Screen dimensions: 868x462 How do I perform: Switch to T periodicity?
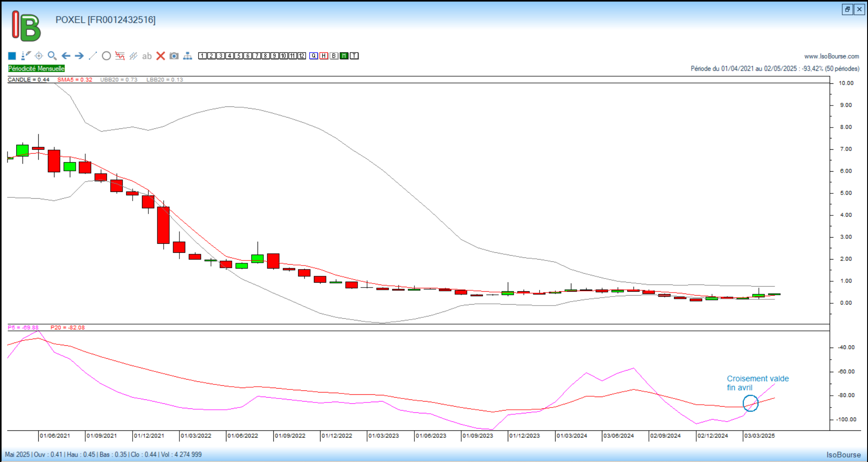pos(354,56)
